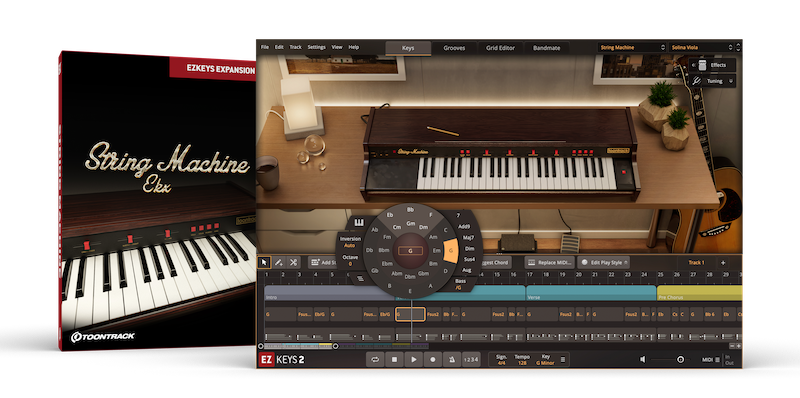Open the Track menu

[x=295, y=47]
